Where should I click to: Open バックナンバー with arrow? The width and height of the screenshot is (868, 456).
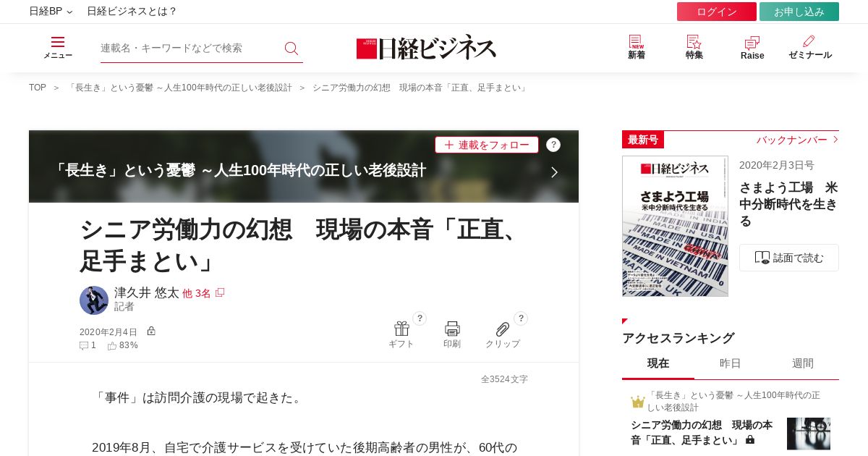[x=797, y=140]
